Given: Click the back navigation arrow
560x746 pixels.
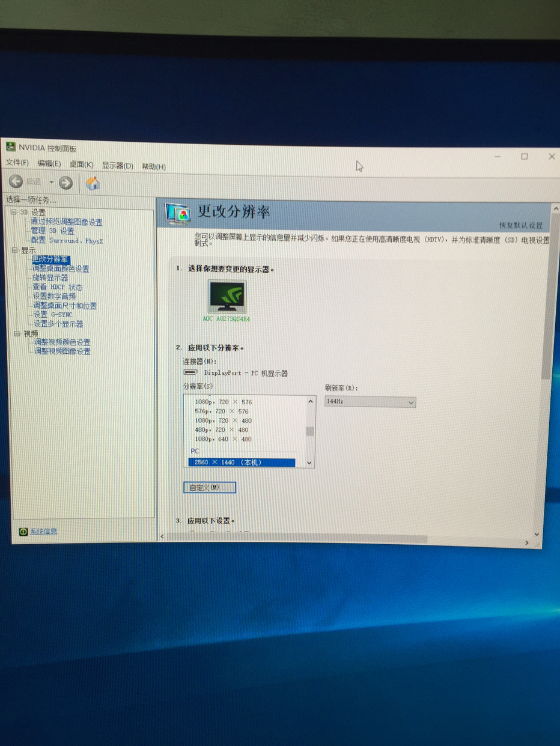Looking at the screenshot, I should click(x=15, y=183).
